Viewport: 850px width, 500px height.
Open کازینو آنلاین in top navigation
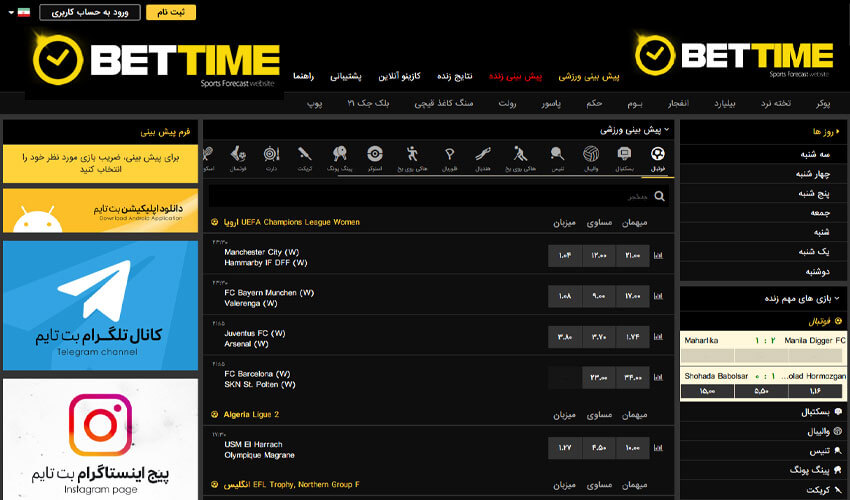[x=400, y=76]
